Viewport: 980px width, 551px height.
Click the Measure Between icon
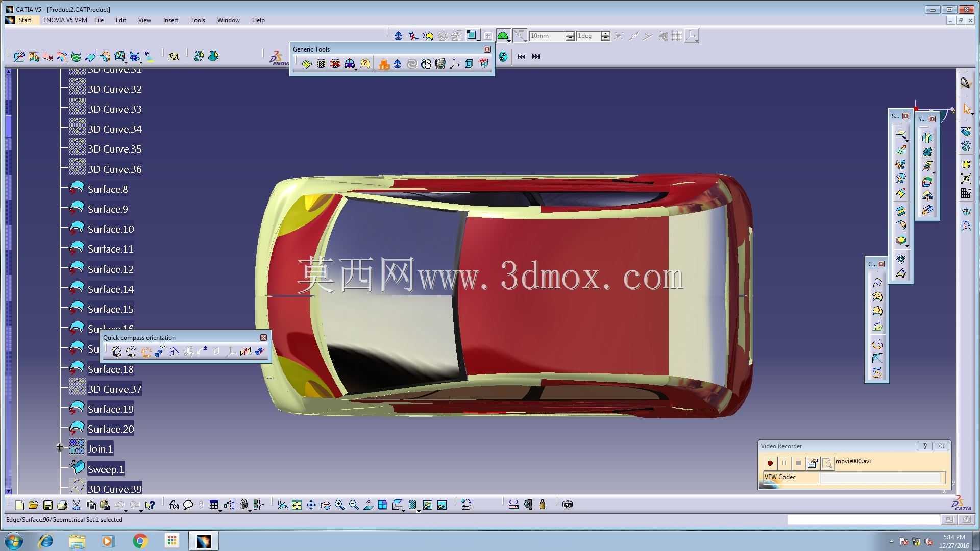tap(513, 505)
